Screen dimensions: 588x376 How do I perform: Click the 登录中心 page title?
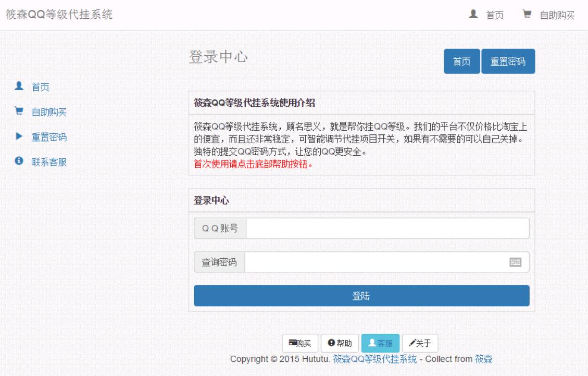tap(218, 57)
